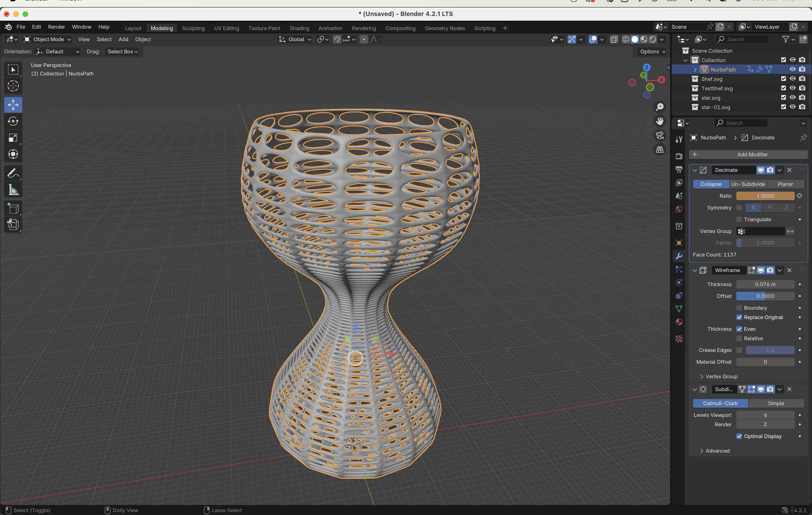Click the pan view hand icon
This screenshot has height=515, width=812.
tap(660, 121)
